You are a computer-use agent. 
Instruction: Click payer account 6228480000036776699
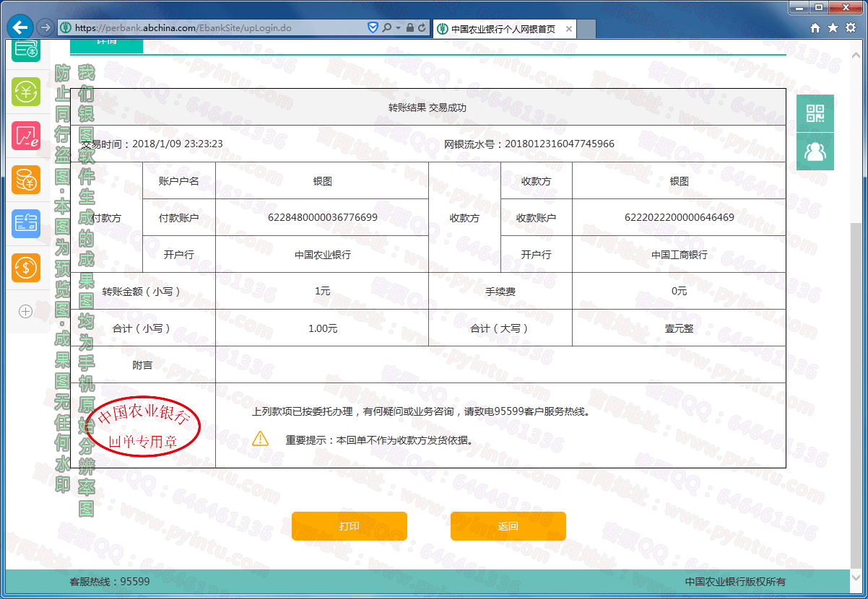click(x=323, y=217)
